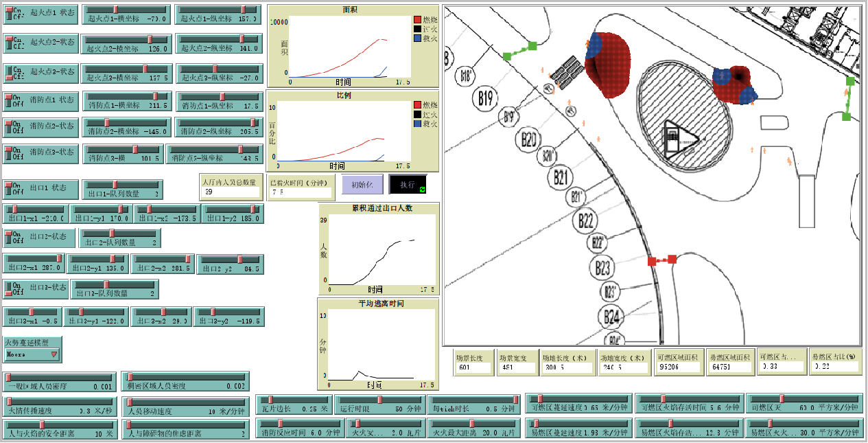Viewport: 868px width, 443px height.
Task: Switch the 消防点1 状态 toggle
Action: pos(41,101)
